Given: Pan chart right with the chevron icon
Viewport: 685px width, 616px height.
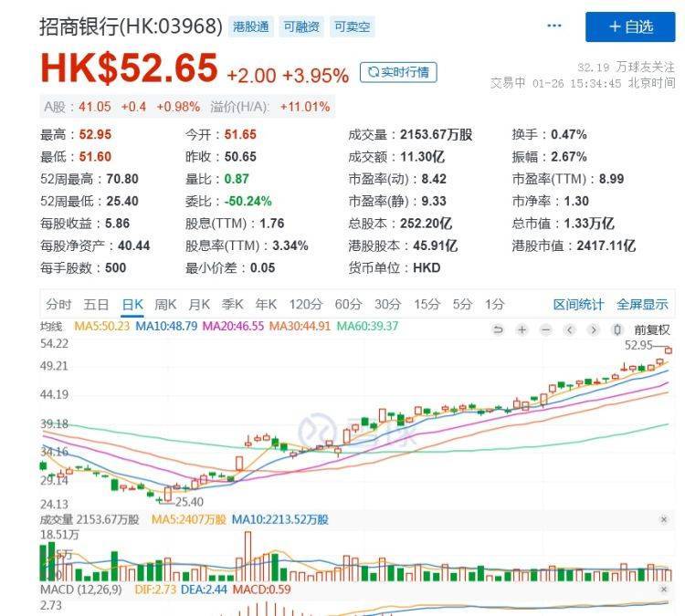Looking at the screenshot, I should click(x=594, y=329).
